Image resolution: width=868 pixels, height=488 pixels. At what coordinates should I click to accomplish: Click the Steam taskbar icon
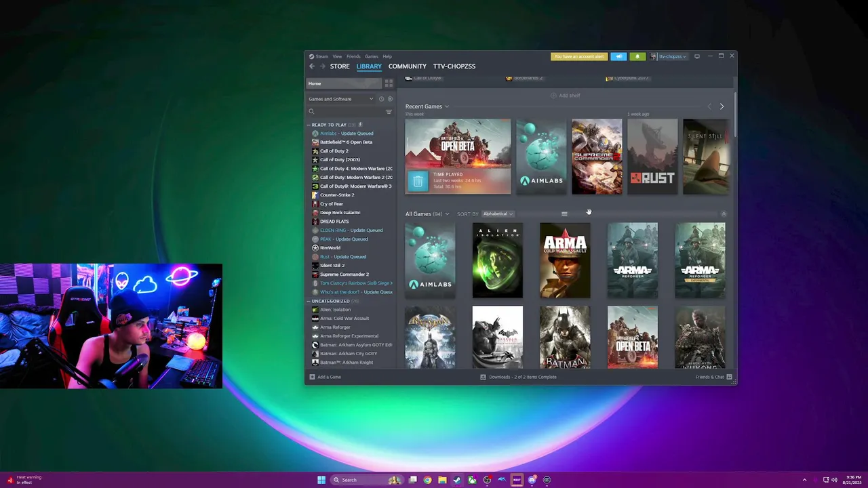457,480
